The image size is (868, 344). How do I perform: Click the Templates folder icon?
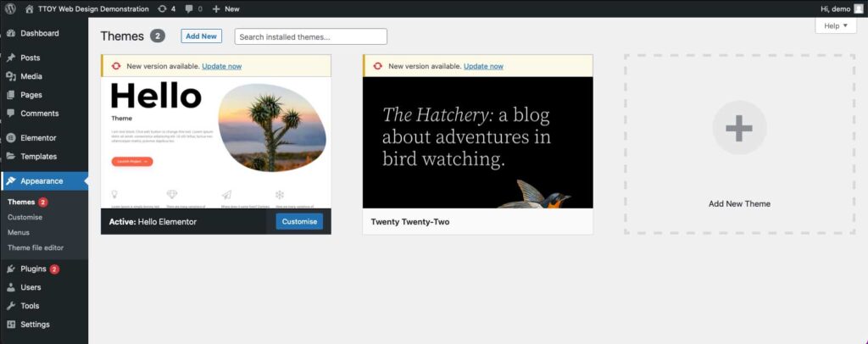click(x=10, y=157)
